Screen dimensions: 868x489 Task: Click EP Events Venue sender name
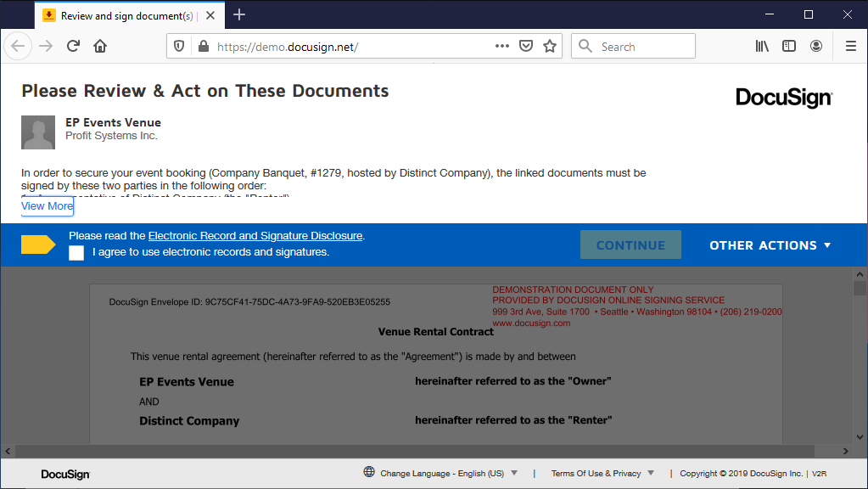pos(114,122)
